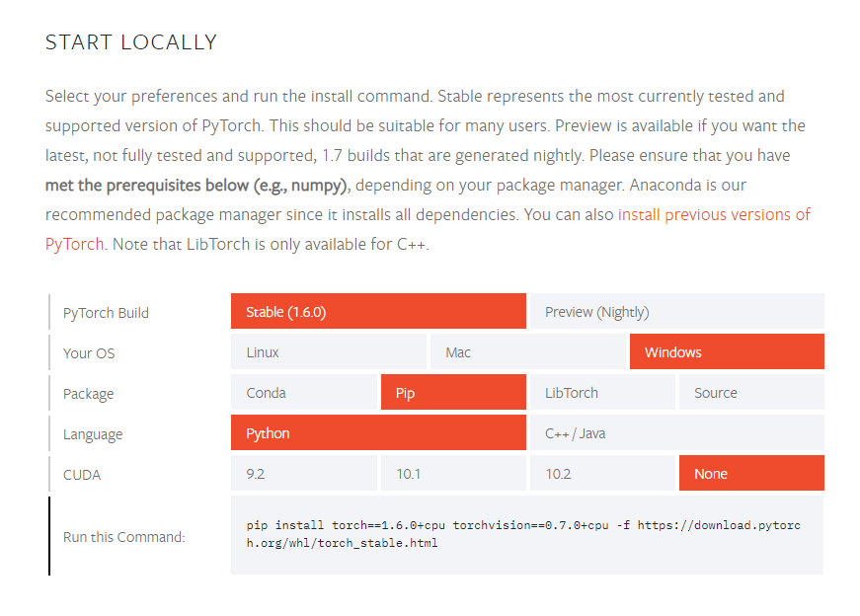Screen dimensions: 860x616
Task: Select Source package option
Action: (751, 392)
